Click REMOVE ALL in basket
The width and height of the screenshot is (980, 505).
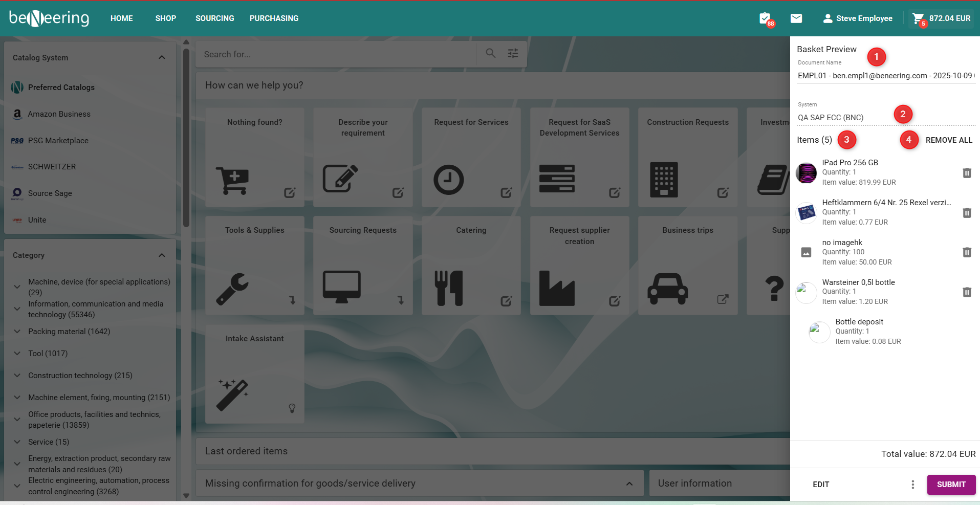point(948,140)
